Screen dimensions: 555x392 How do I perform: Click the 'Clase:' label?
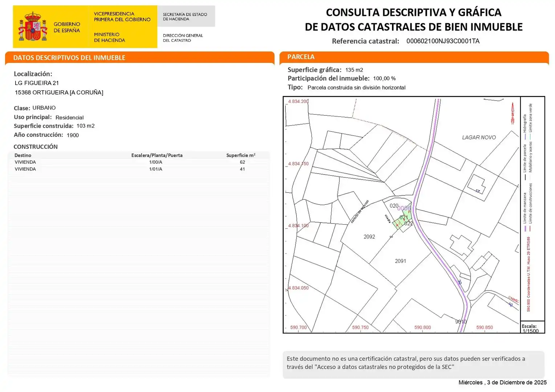[x=22, y=108]
